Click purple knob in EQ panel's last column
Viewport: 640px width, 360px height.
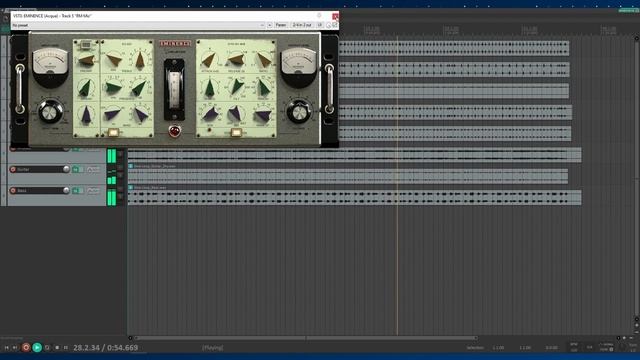140,115
